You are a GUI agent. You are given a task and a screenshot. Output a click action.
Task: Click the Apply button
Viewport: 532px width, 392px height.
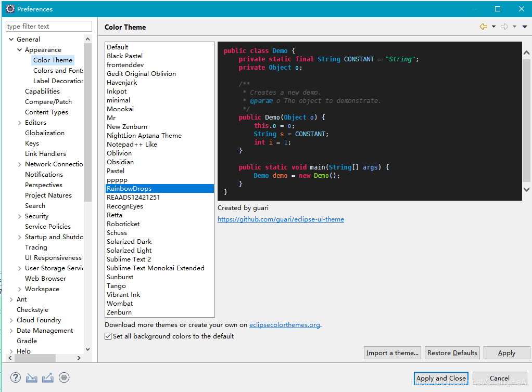[x=506, y=352]
